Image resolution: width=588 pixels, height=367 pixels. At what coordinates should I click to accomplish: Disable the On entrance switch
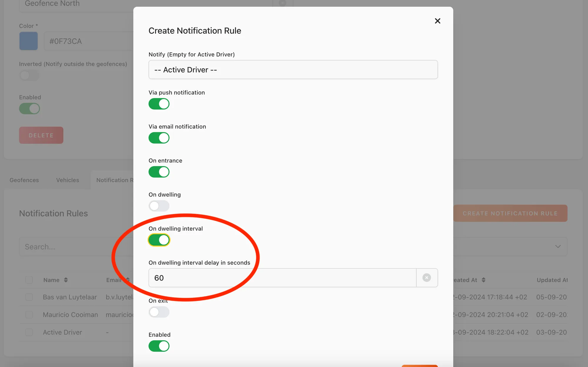tap(159, 172)
